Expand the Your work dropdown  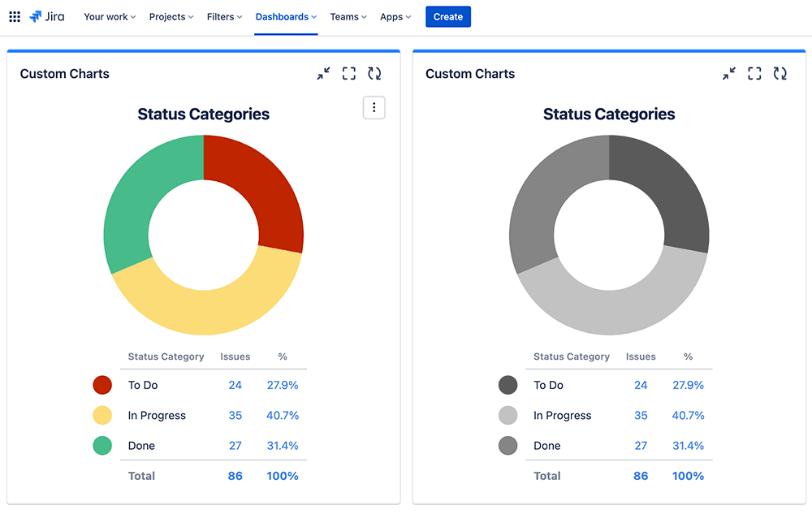point(110,17)
